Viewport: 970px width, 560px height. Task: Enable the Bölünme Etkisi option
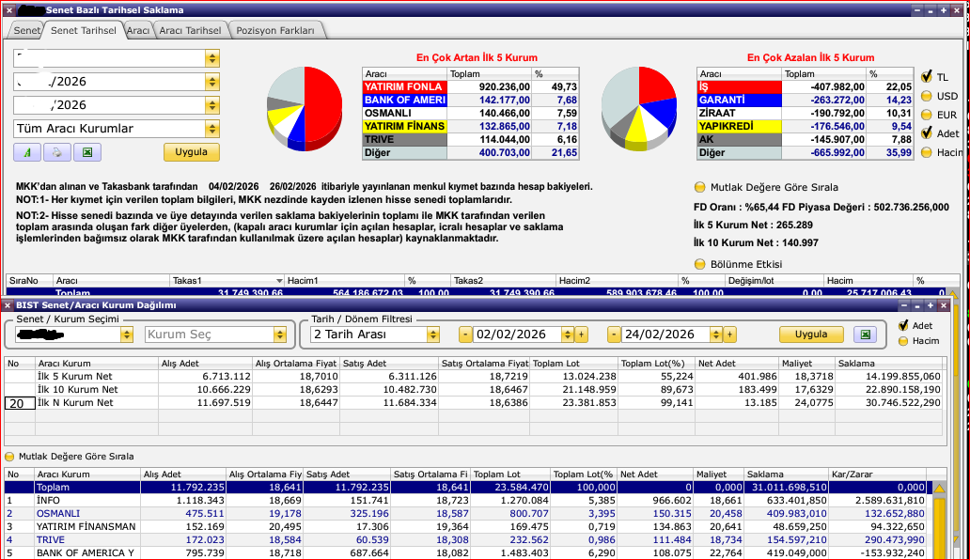699,264
